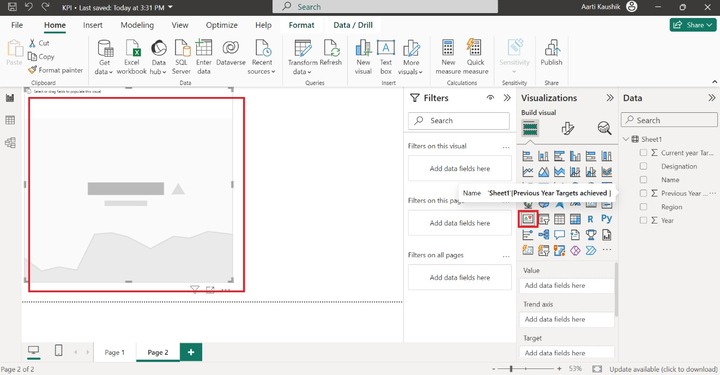Open the Modeling ribbon tab
Screen dimensions: 720x375
(137, 25)
